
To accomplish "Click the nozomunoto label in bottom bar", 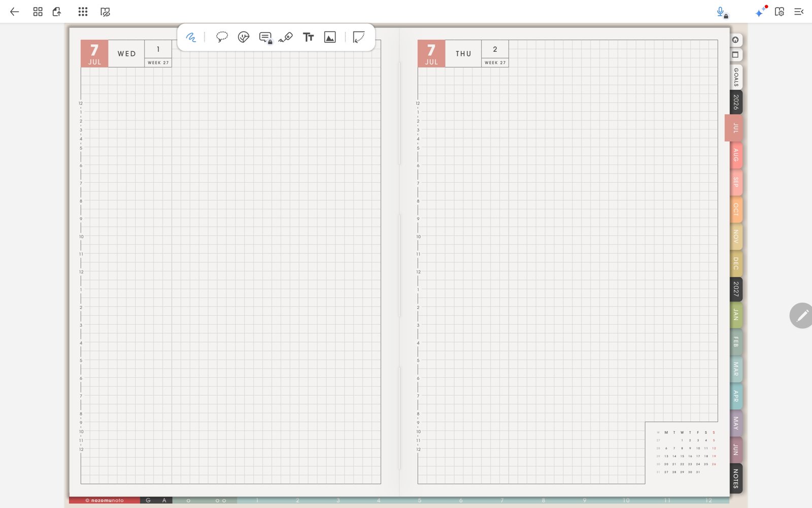I will click(105, 500).
